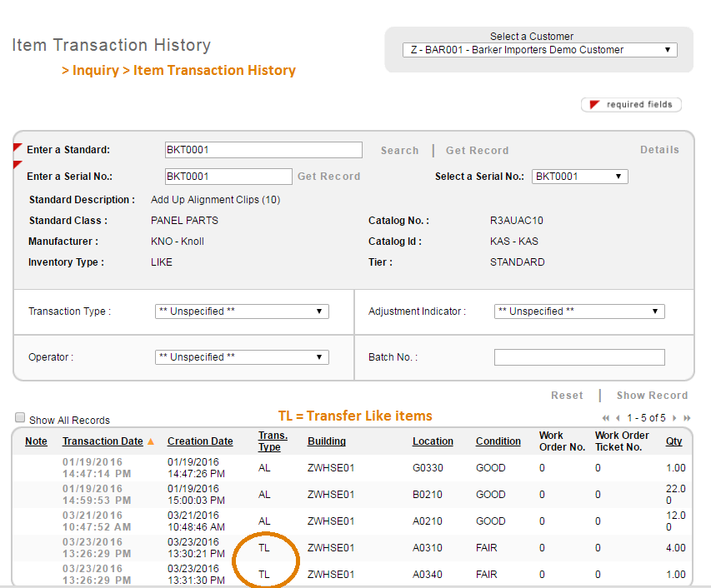Jump to last page of records
Image resolution: width=711 pixels, height=588 pixels.
pyautogui.click(x=687, y=418)
